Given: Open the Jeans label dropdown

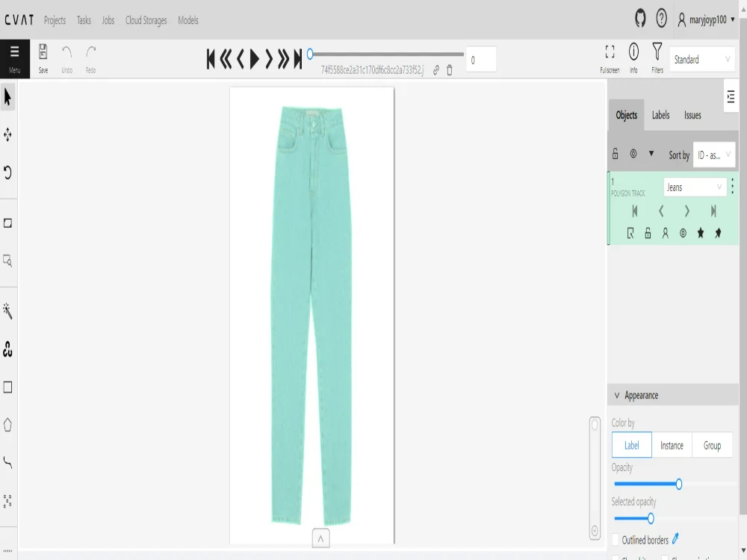Looking at the screenshot, I should pyautogui.click(x=695, y=187).
